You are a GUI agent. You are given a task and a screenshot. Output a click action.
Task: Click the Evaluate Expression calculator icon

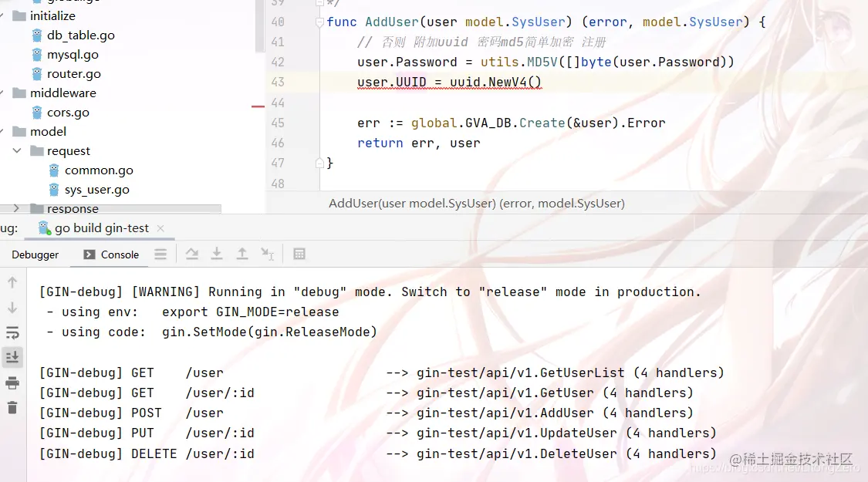[x=299, y=254]
